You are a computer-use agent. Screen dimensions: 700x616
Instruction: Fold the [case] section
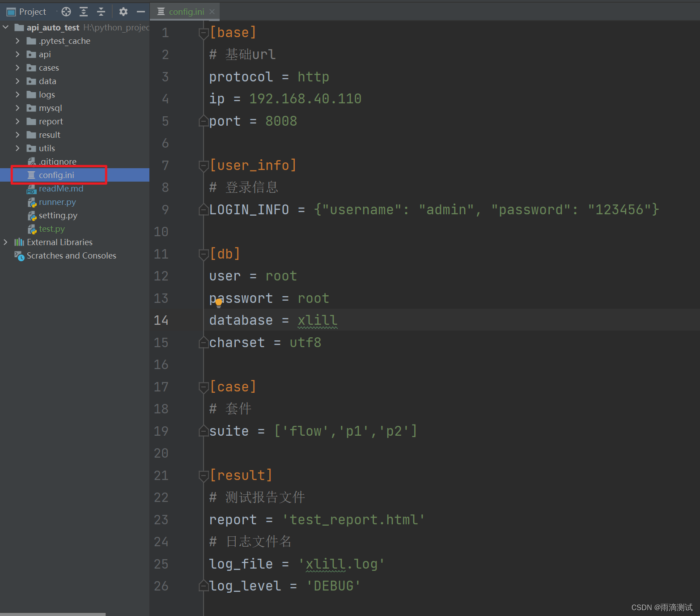(204, 387)
